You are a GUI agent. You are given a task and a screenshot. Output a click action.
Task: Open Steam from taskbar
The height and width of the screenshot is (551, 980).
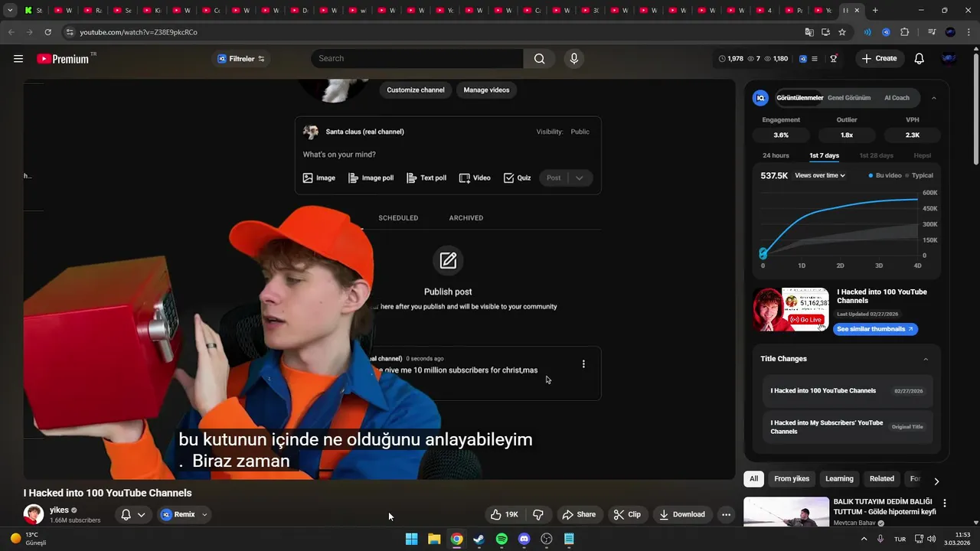479,539
